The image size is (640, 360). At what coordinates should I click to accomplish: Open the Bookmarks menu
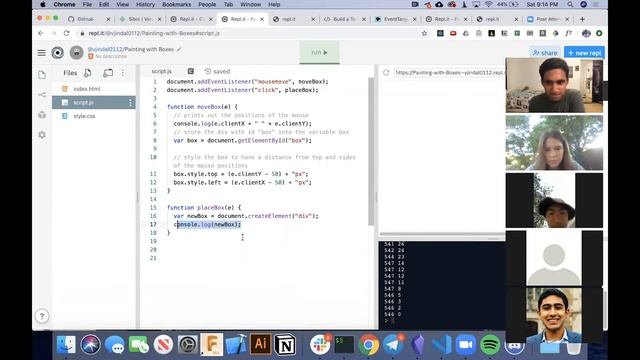(176, 4)
